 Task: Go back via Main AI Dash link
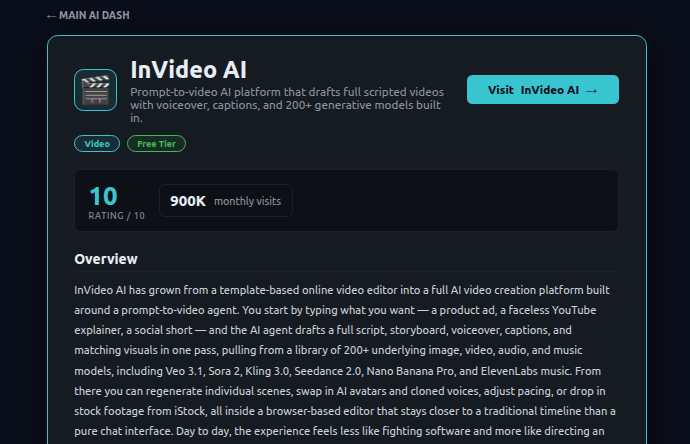coord(88,15)
